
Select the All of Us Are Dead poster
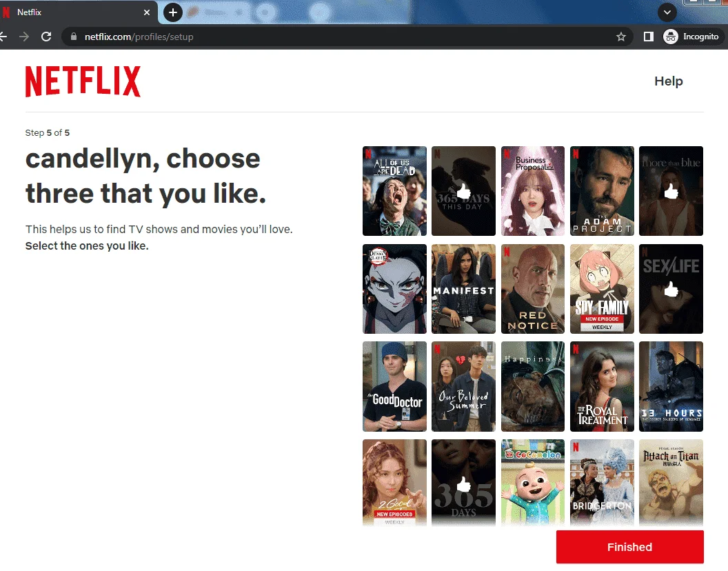[394, 191]
